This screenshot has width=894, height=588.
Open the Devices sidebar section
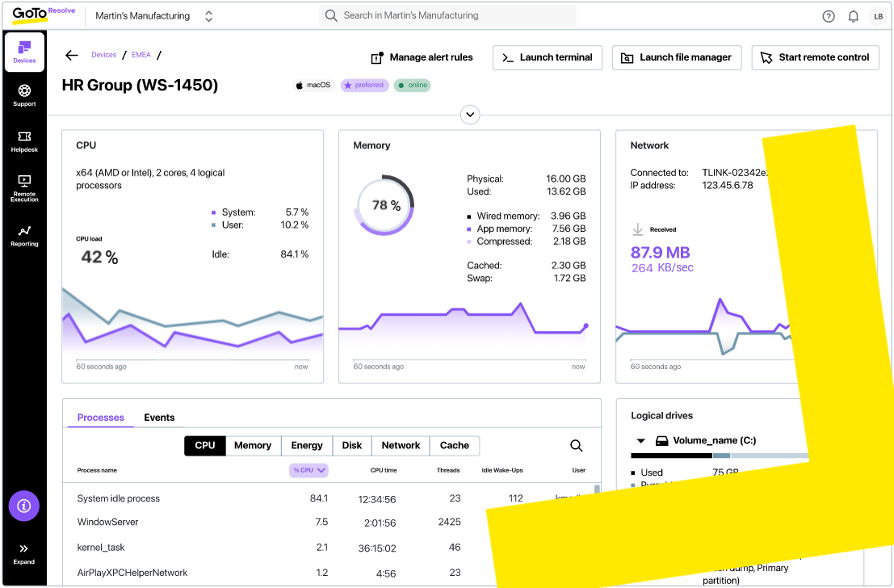pyautogui.click(x=24, y=52)
